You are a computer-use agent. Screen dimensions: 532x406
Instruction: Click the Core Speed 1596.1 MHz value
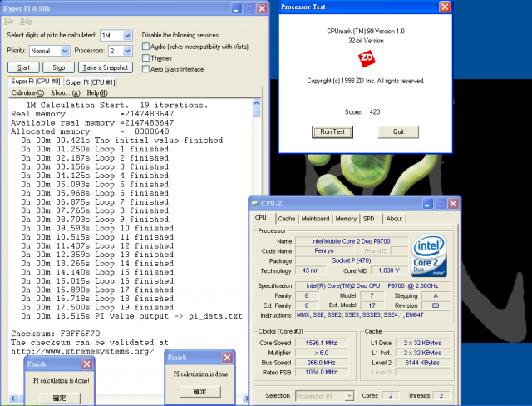pyautogui.click(x=322, y=343)
